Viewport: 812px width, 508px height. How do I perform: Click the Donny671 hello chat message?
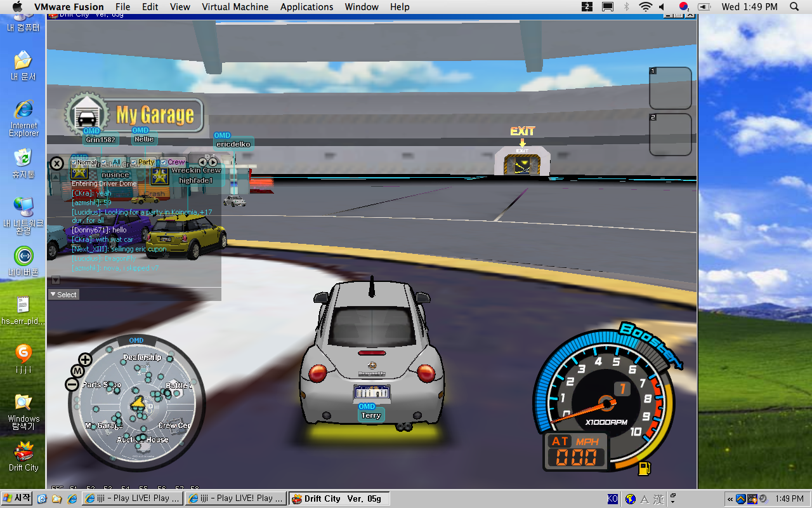pos(99,230)
